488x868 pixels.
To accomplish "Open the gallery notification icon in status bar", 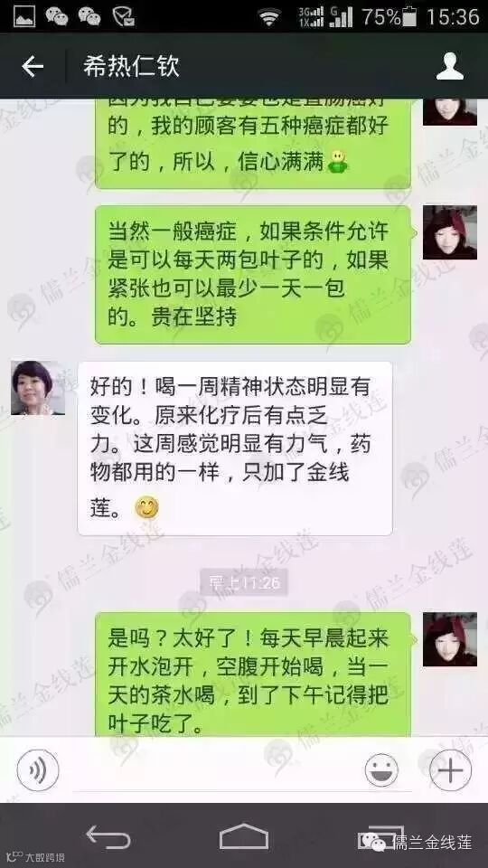I will 24,16.
